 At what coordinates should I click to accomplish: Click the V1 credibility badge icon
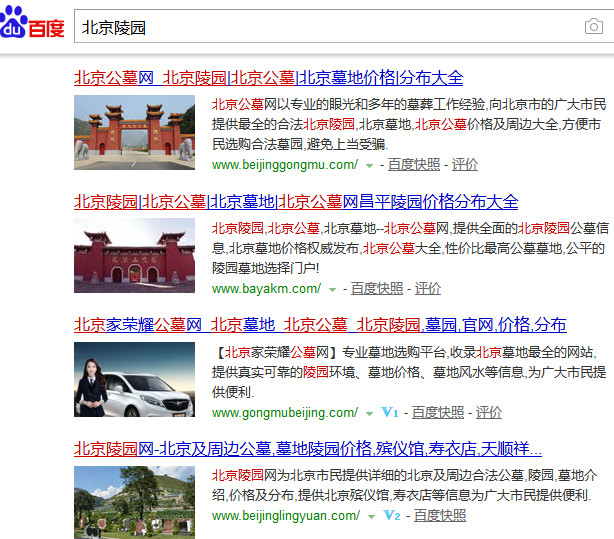pos(390,412)
